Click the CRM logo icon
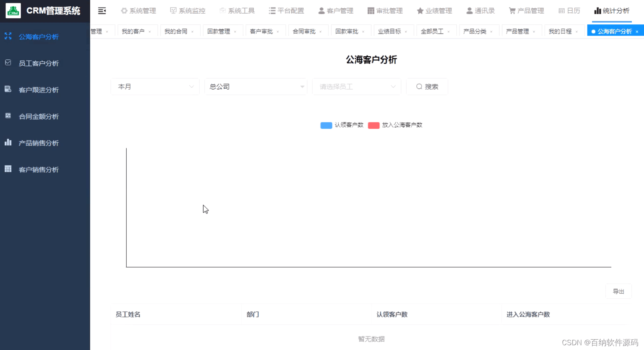The height and width of the screenshot is (350, 644). click(x=13, y=11)
